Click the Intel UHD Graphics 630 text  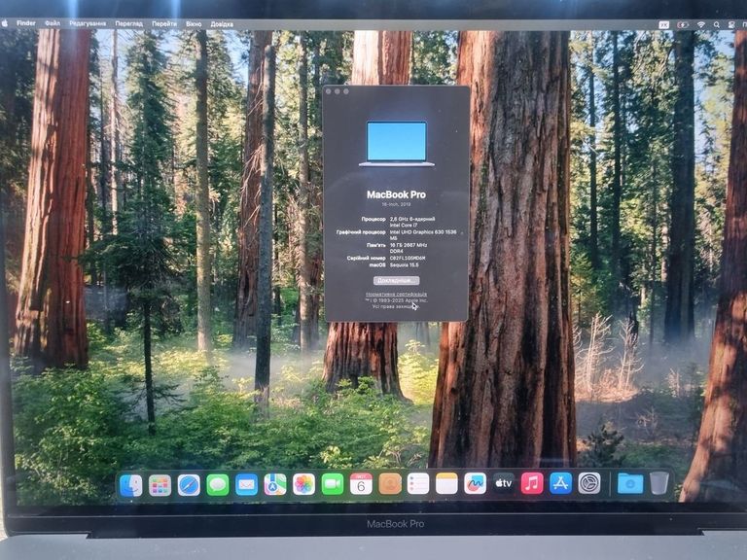pyautogui.click(x=422, y=234)
